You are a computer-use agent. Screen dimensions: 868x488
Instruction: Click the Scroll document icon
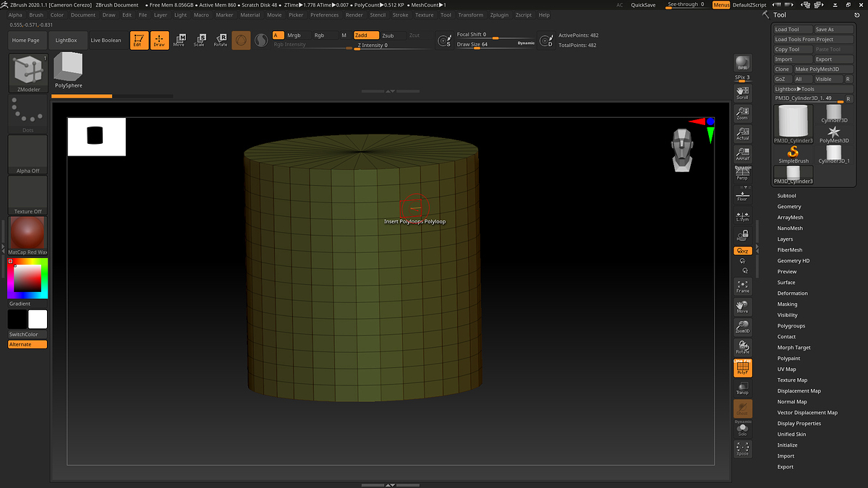[742, 93]
